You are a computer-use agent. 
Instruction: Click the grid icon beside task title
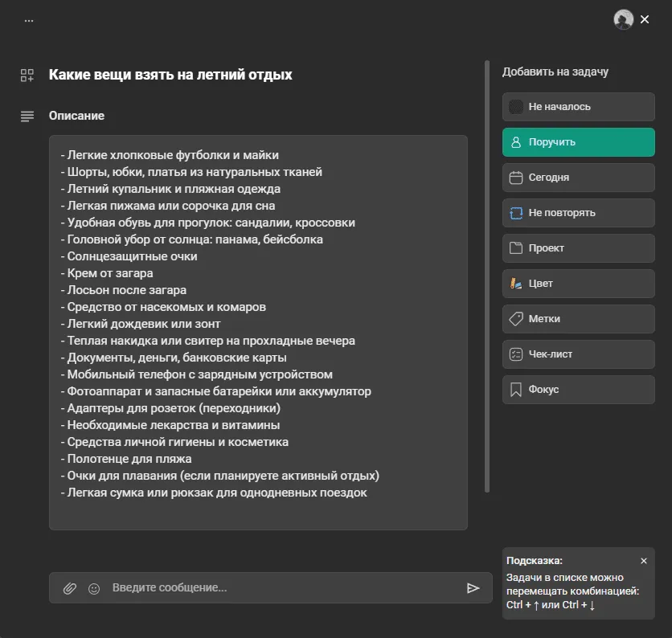point(27,75)
